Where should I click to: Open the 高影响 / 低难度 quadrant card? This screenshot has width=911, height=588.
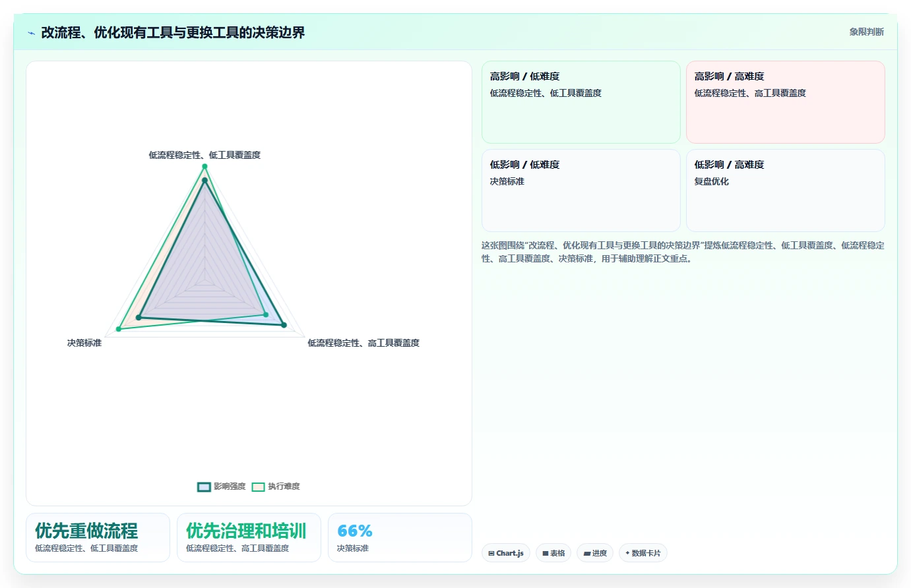581,102
